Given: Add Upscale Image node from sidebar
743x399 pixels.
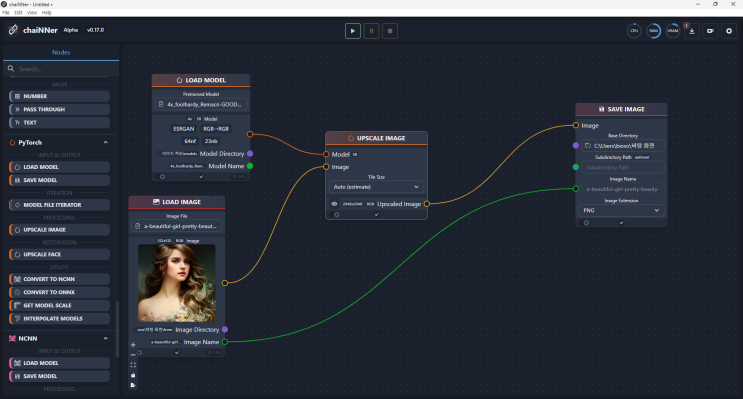Looking at the screenshot, I should coord(59,230).
